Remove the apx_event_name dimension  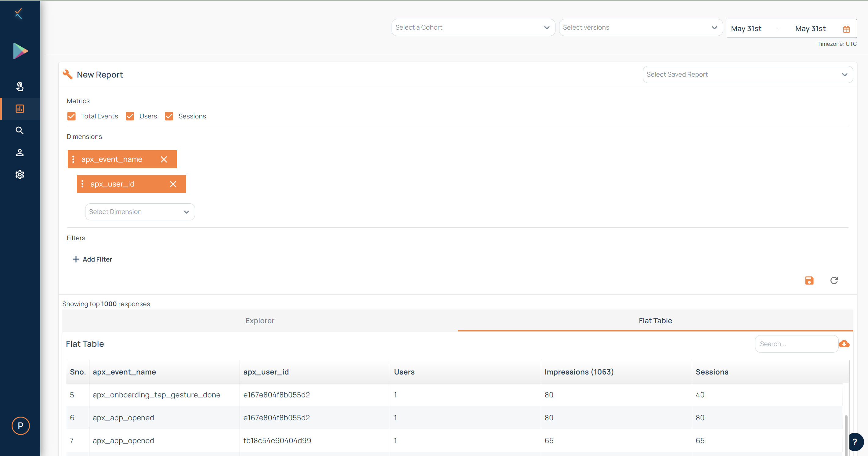pyautogui.click(x=164, y=159)
